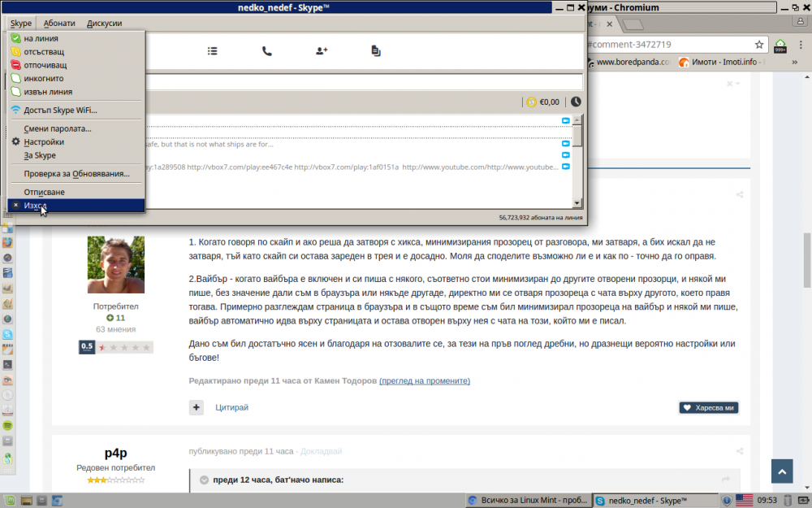Set Skype status to отпочиващ

coord(76,65)
